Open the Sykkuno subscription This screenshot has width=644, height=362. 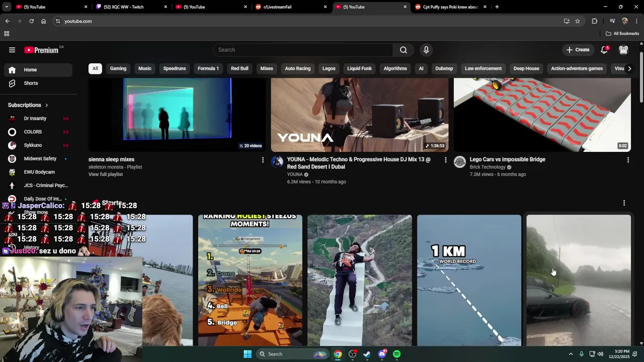tap(38, 145)
